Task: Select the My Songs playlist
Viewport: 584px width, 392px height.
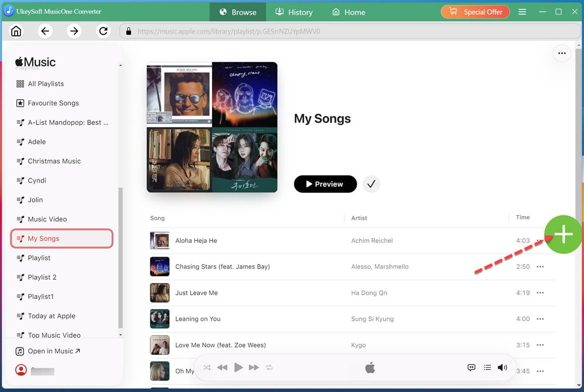Action: point(62,239)
